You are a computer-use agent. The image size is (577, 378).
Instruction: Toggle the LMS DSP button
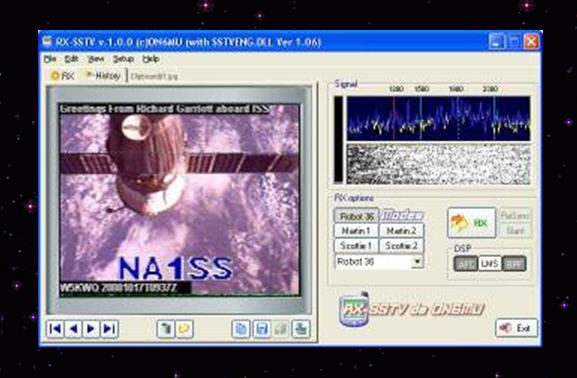pyautogui.click(x=489, y=264)
